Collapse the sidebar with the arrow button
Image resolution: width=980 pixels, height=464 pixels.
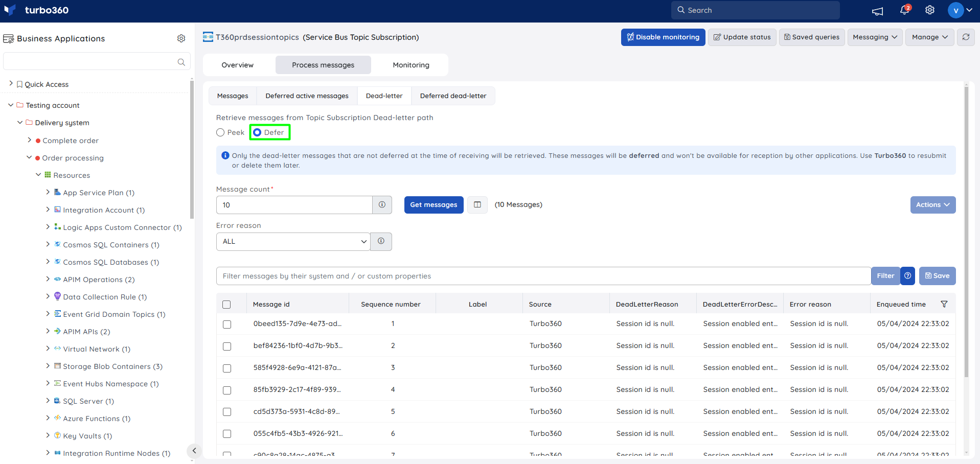194,451
